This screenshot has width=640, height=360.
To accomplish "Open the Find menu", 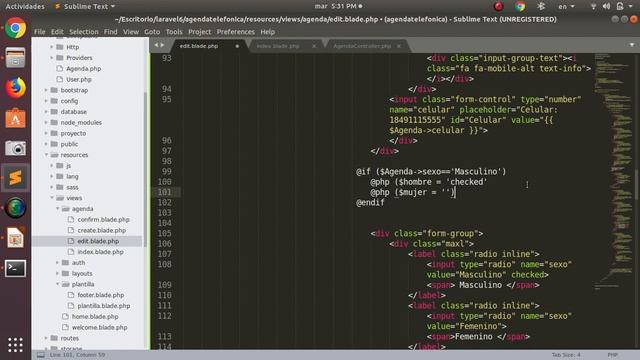I will click(x=110, y=32).
